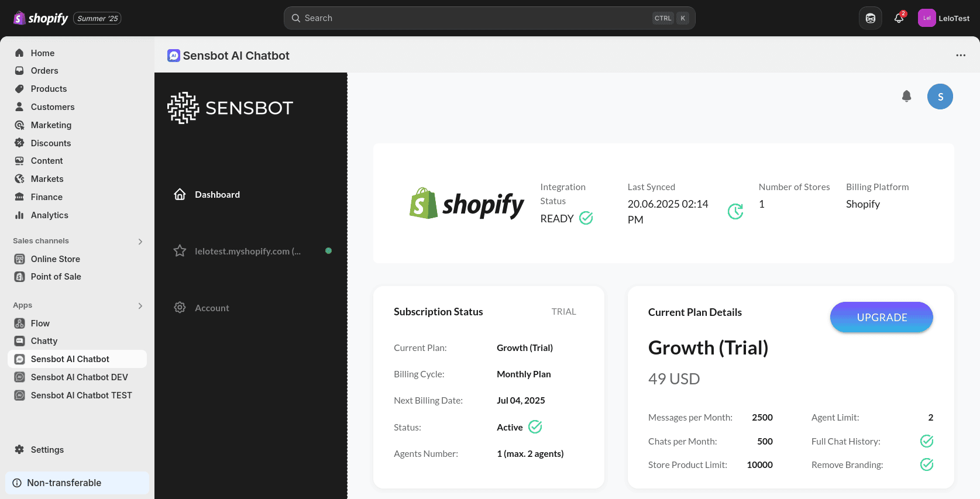Click the Integration Status READY checkmark
Viewport: 980px width, 499px height.
coord(586,218)
